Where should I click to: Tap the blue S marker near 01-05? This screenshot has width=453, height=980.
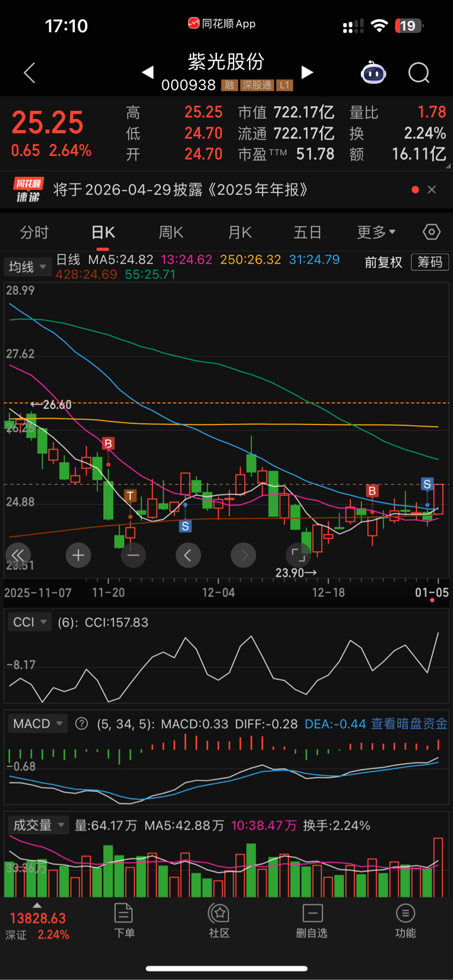click(x=427, y=484)
